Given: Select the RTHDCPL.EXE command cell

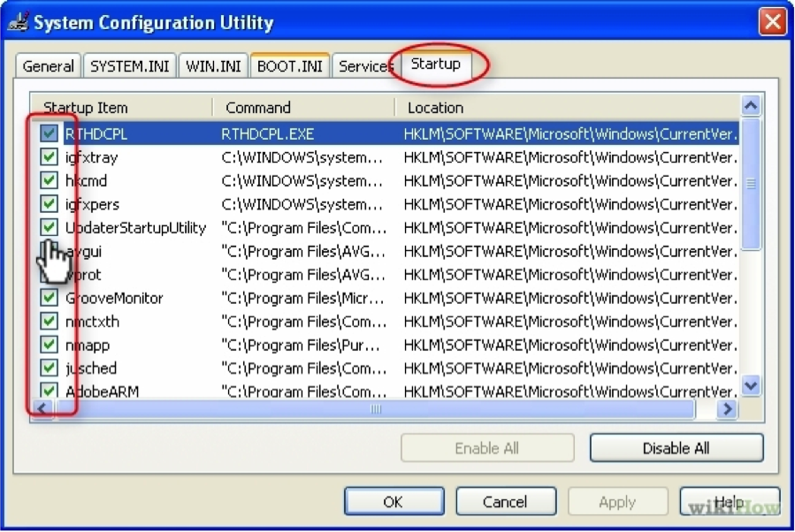Looking at the screenshot, I should [x=268, y=134].
